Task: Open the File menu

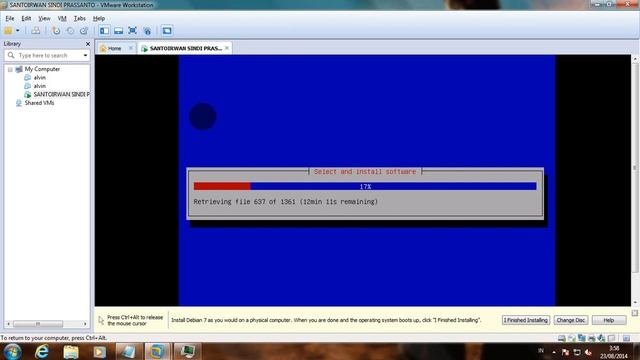Action: [x=10, y=18]
